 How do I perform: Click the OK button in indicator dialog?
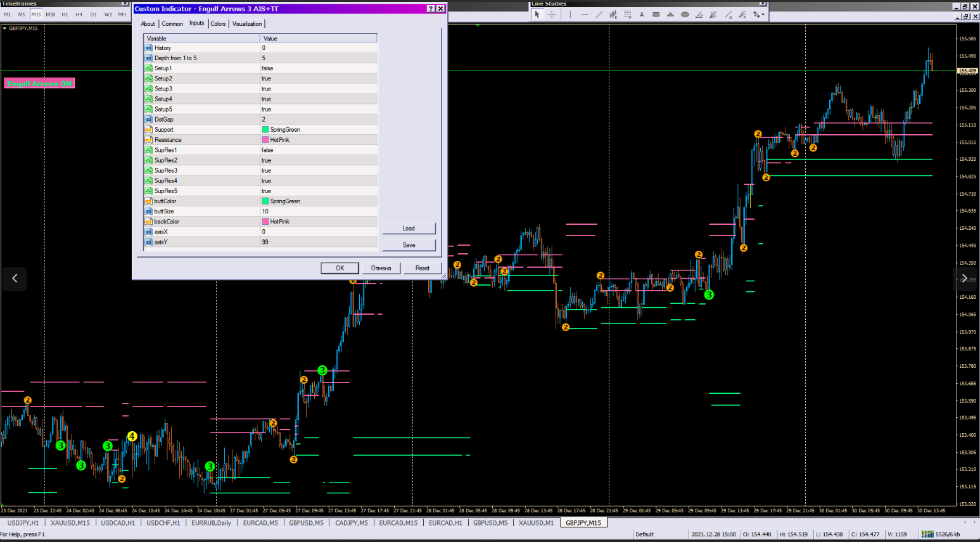(x=340, y=268)
